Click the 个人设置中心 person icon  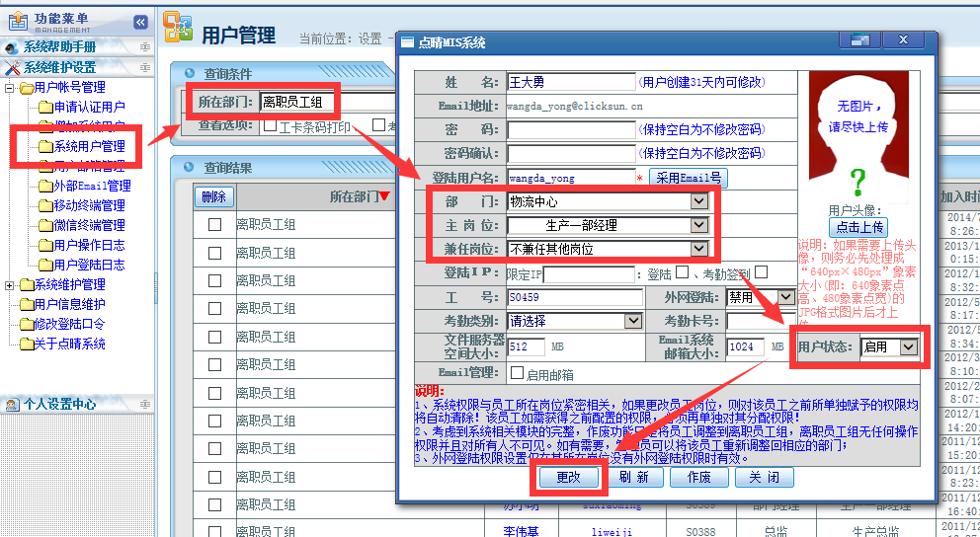tap(12, 405)
